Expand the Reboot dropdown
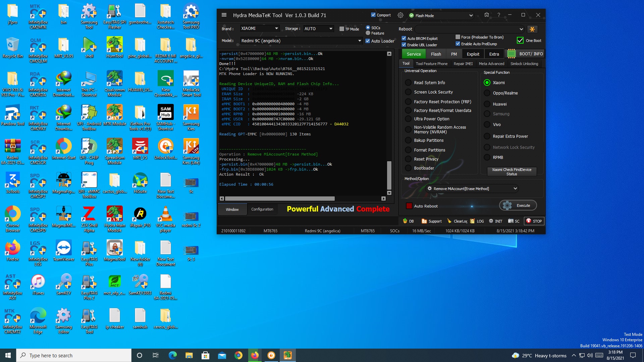This screenshot has height=362, width=644. point(521,29)
